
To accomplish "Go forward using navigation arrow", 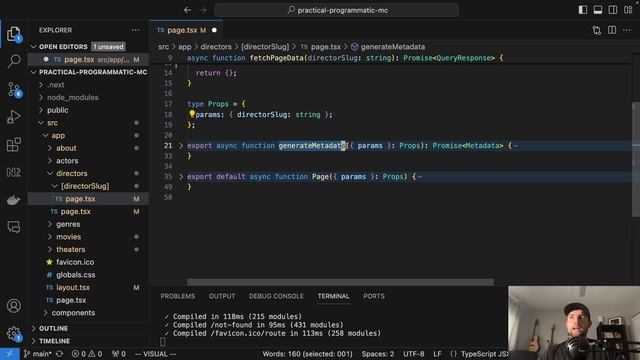I will 203,10.
